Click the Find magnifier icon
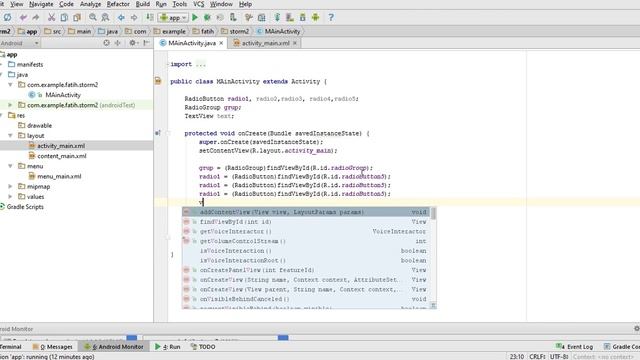This screenshot has width=640, height=360. click(93, 18)
